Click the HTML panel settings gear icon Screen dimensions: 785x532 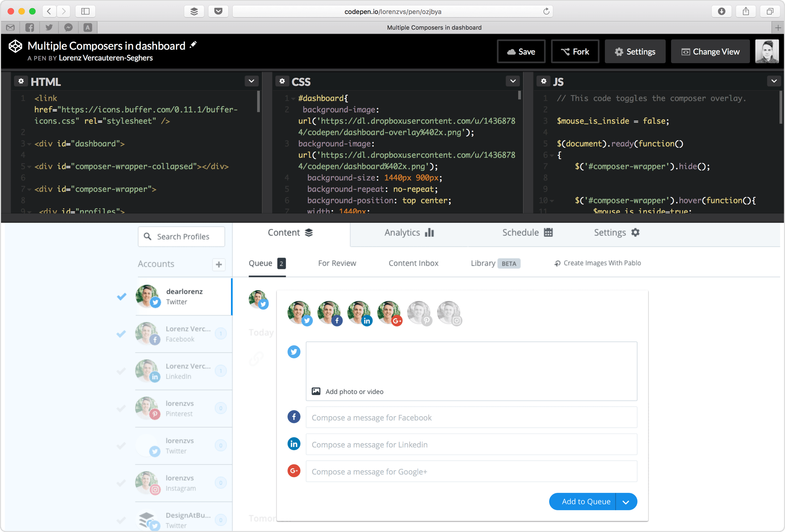pos(21,81)
